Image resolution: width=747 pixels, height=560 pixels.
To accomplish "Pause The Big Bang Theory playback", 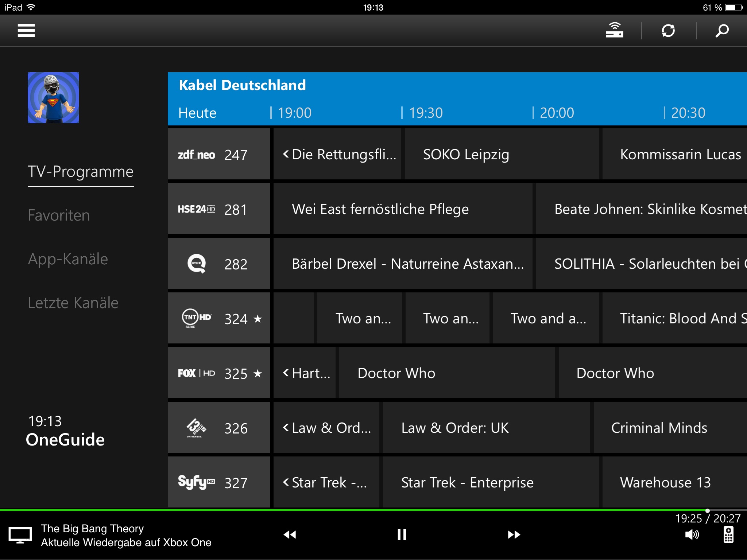I will [402, 534].
